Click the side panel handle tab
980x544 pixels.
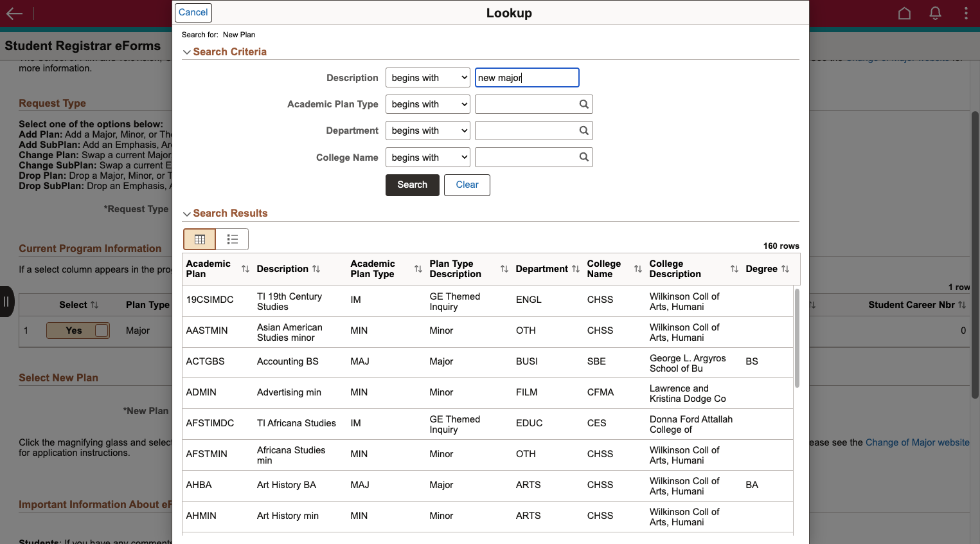click(6, 302)
